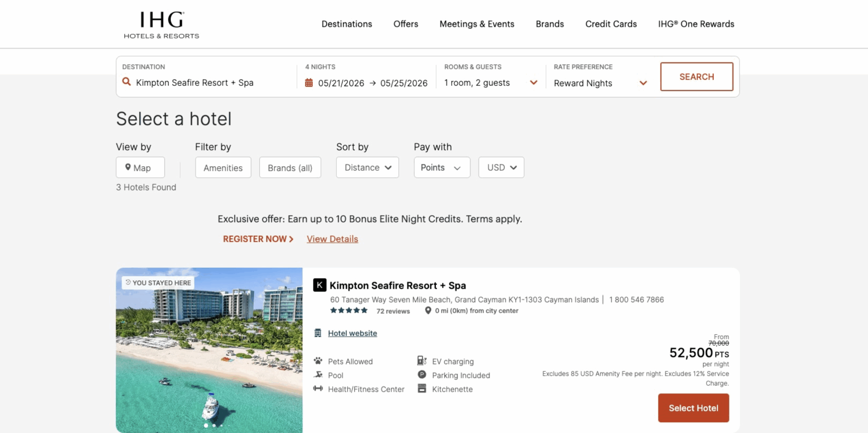The height and width of the screenshot is (433, 868).
Task: Open the View Details link
Action: [332, 239]
